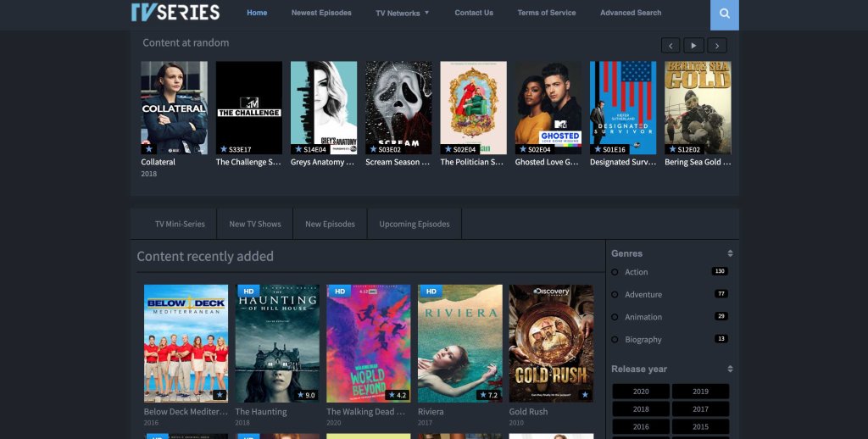This screenshot has height=439, width=868.
Task: Play the random content carousel
Action: tap(693, 46)
